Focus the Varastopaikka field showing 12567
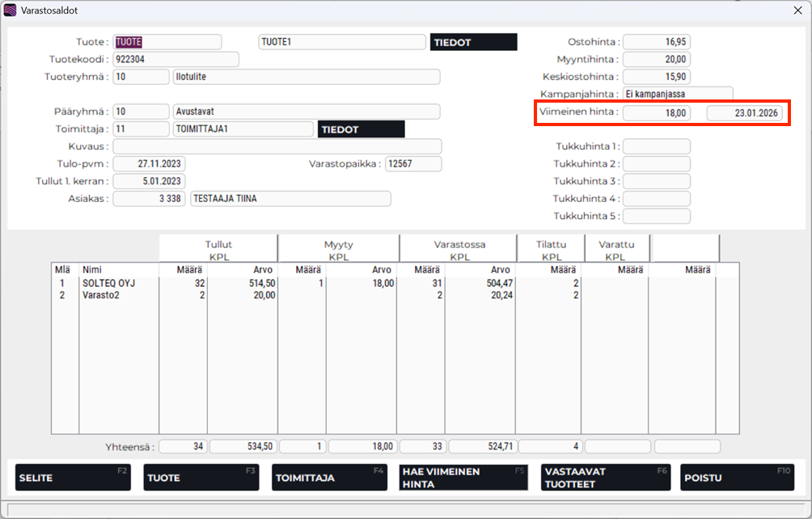 412,164
